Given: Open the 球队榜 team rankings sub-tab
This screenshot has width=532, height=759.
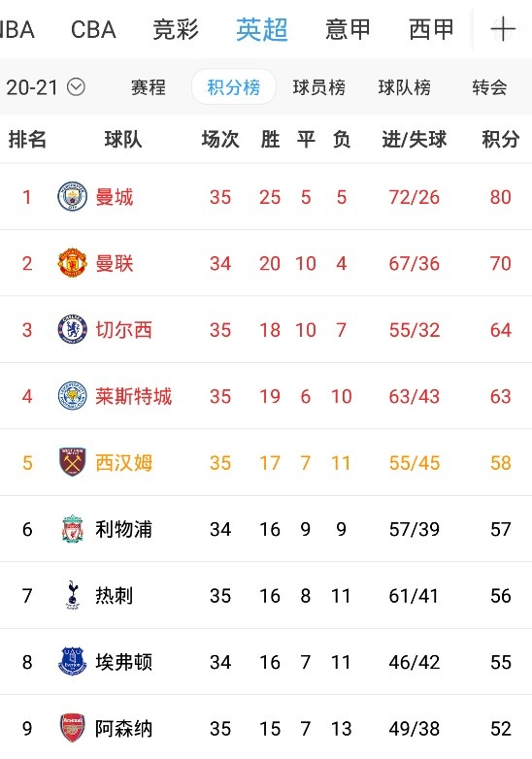Looking at the screenshot, I should [404, 87].
